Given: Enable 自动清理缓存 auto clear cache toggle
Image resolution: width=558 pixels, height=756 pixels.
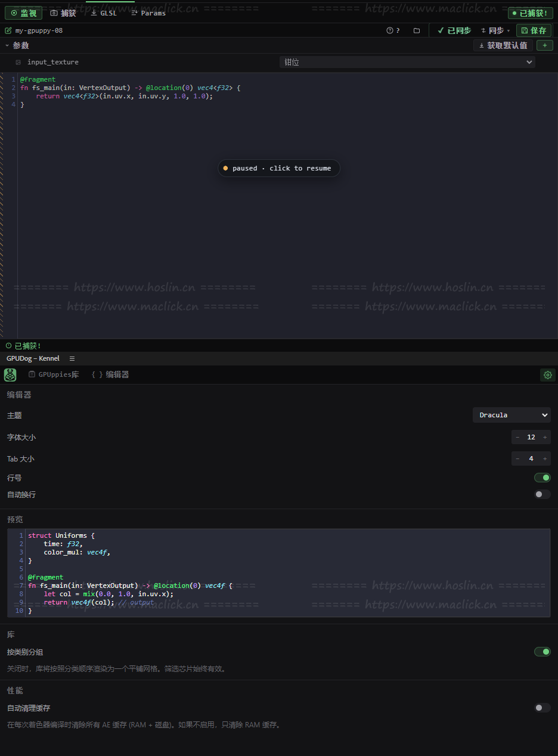Looking at the screenshot, I should [x=542, y=708].
